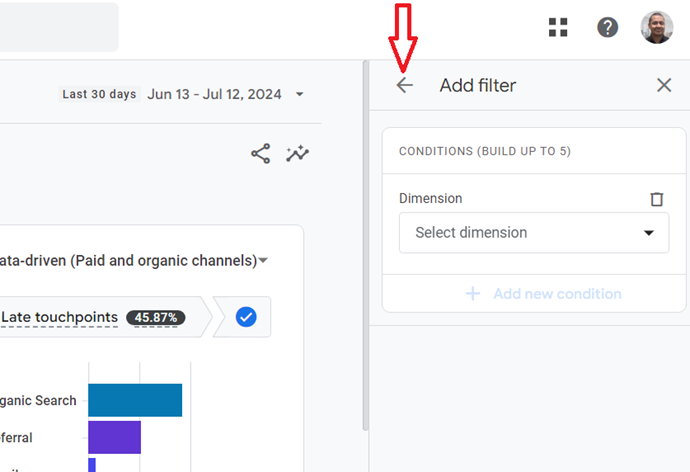Toggle the blue checkmark next to Late touchpoints
This screenshot has width=690, height=472.
(x=246, y=317)
